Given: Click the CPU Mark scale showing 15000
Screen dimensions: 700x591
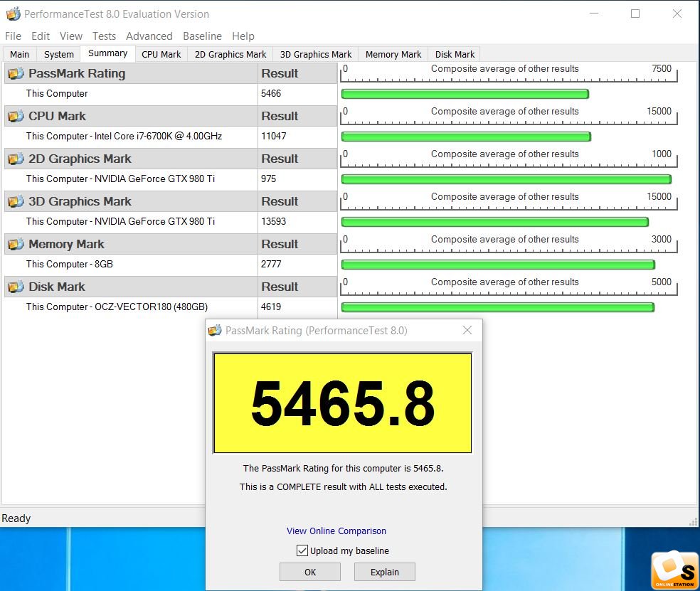Looking at the screenshot, I should (x=509, y=116).
